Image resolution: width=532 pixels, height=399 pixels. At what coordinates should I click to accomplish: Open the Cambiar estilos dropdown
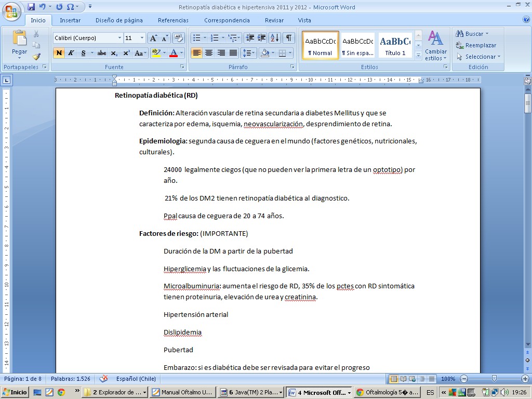435,46
